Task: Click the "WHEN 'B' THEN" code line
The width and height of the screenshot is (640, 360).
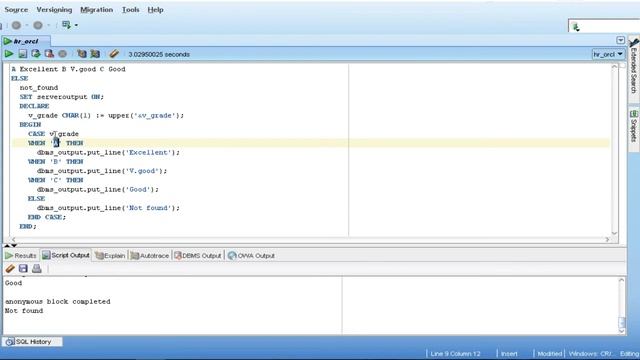Action: (56, 162)
